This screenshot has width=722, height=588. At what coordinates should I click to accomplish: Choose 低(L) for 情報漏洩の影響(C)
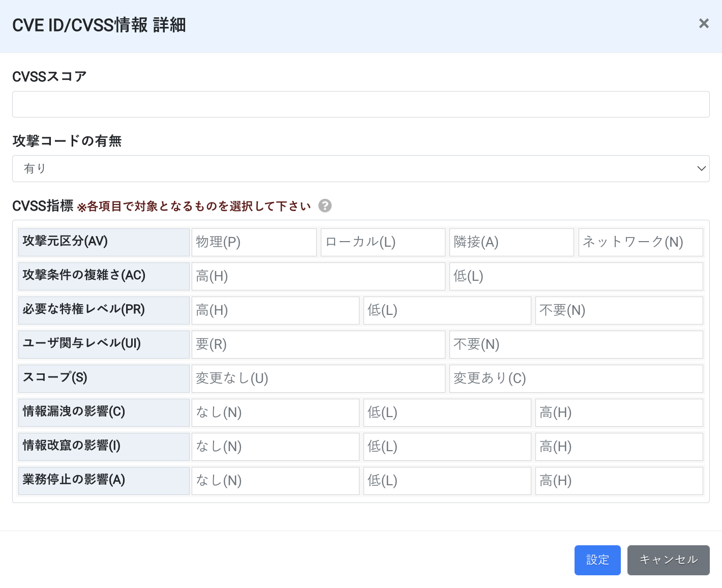[447, 413]
